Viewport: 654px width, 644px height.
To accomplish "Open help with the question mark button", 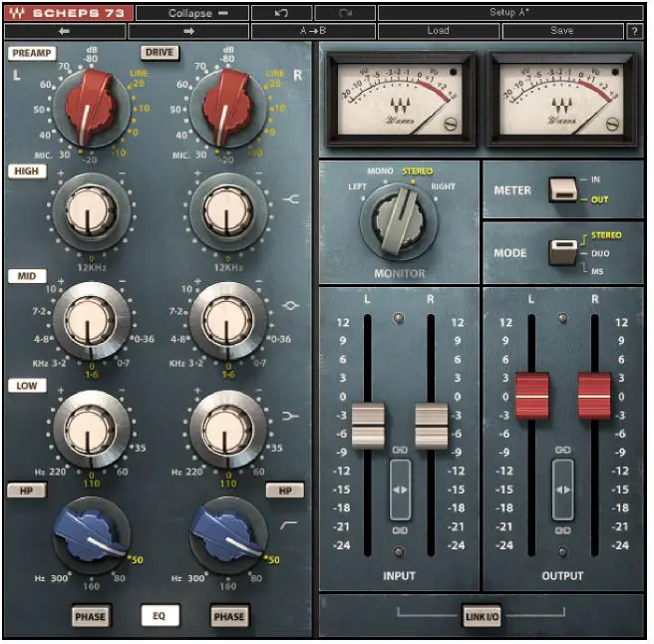I will 634,31.
